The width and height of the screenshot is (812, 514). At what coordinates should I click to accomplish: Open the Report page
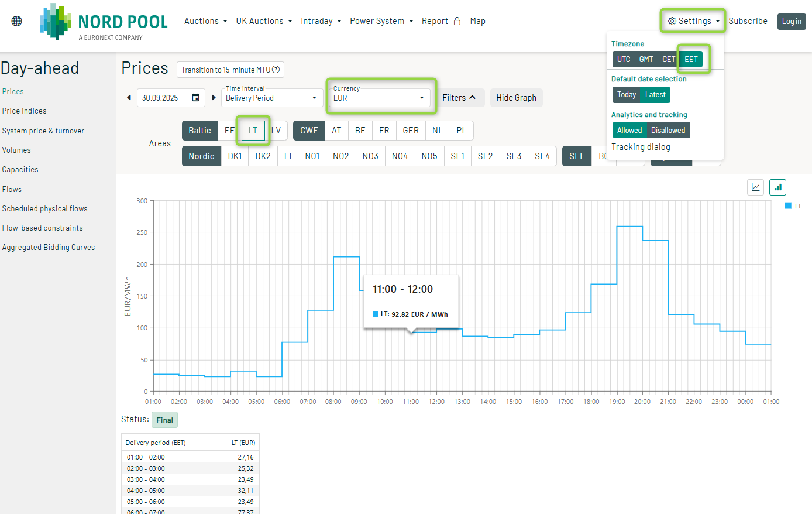pos(435,21)
